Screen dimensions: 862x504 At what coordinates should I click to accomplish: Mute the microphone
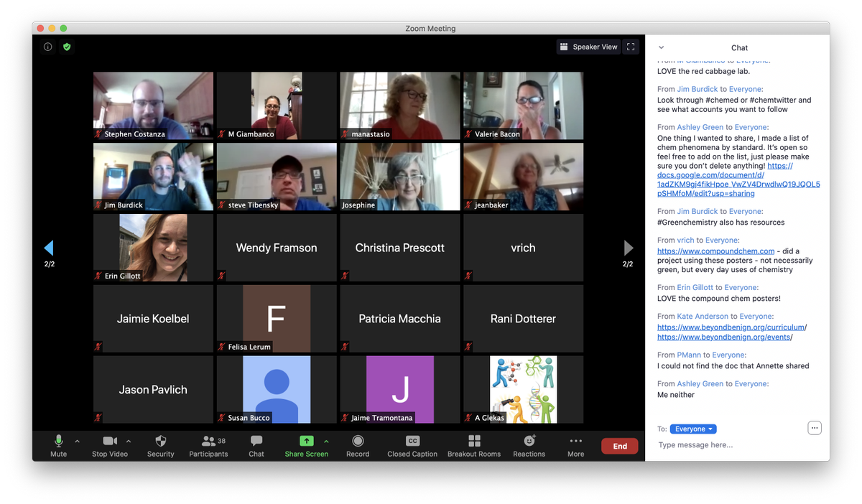coord(59,446)
